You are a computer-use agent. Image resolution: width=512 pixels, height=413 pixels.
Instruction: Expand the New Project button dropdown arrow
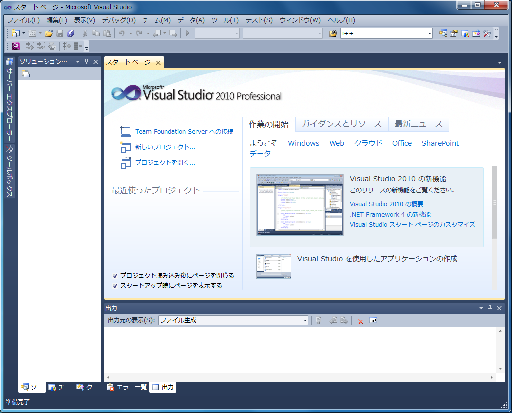point(23,33)
